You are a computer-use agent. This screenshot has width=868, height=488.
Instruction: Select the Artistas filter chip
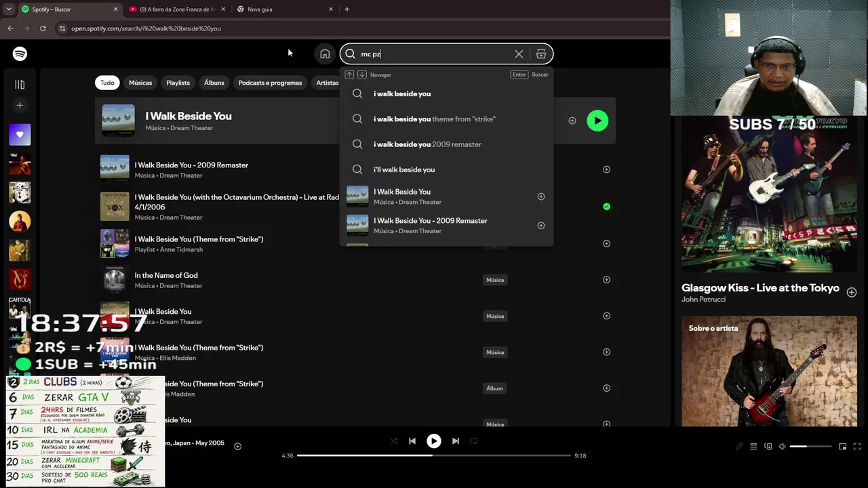328,83
